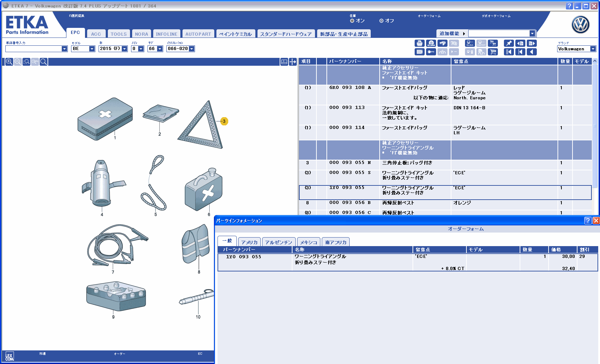Toggle the split window layout icon
Screen dimensions: 600x364
click(284, 62)
